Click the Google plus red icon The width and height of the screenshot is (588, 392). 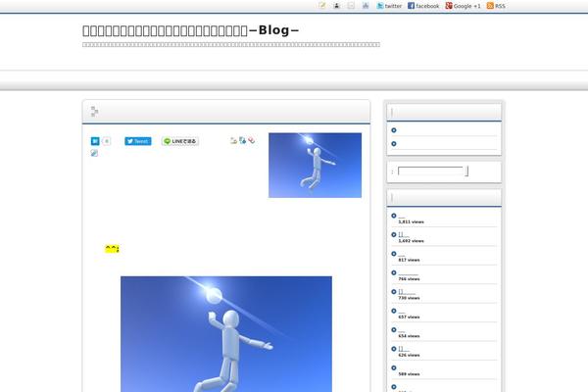point(449,6)
